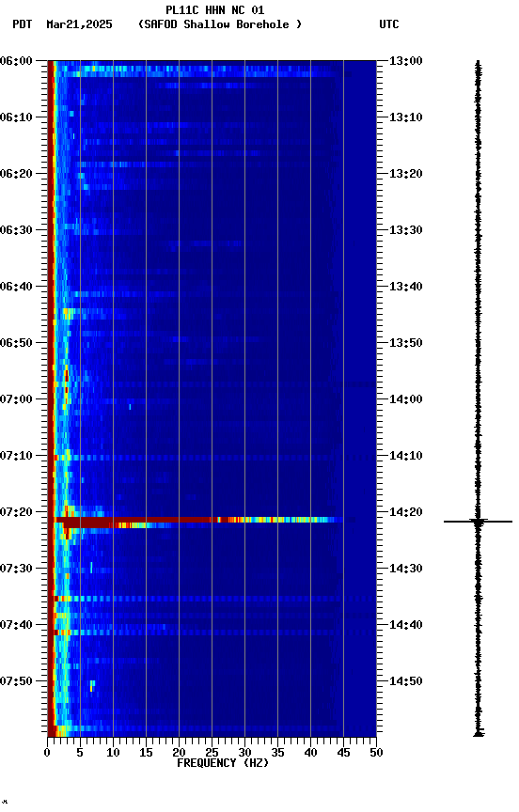
Task: Click the 07:40 PDT time label
Action: [16, 625]
